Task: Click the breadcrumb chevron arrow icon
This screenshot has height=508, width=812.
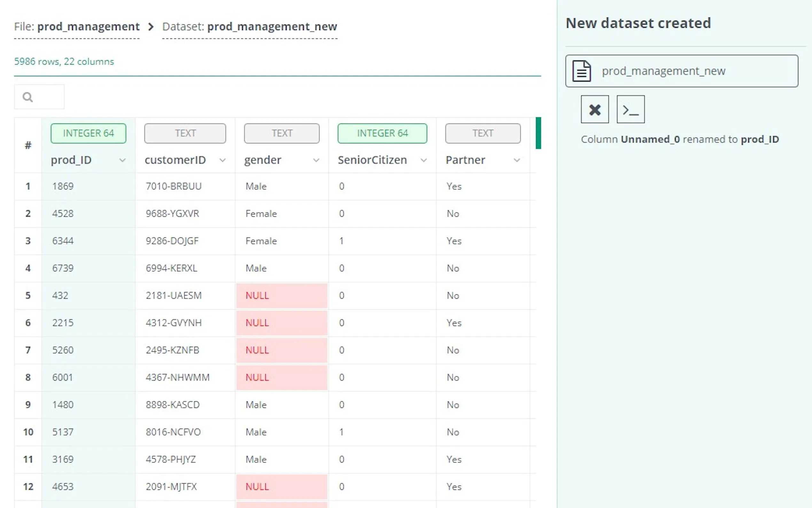Action: pos(151,27)
